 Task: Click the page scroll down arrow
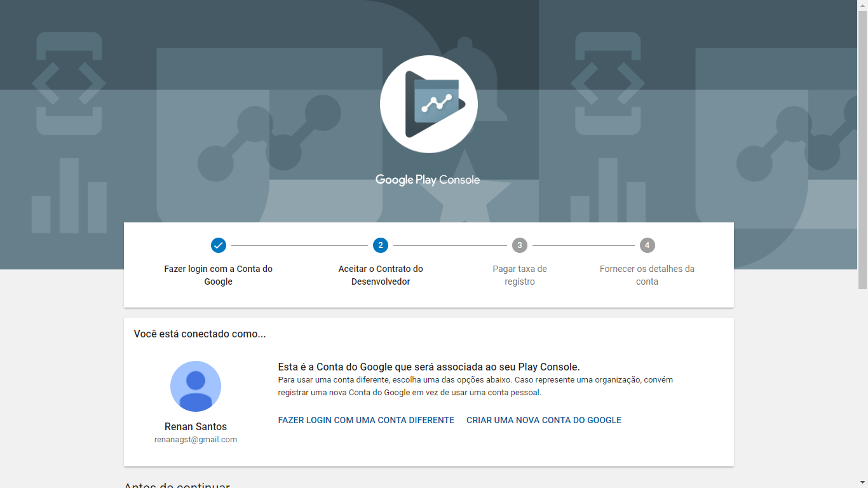862,482
